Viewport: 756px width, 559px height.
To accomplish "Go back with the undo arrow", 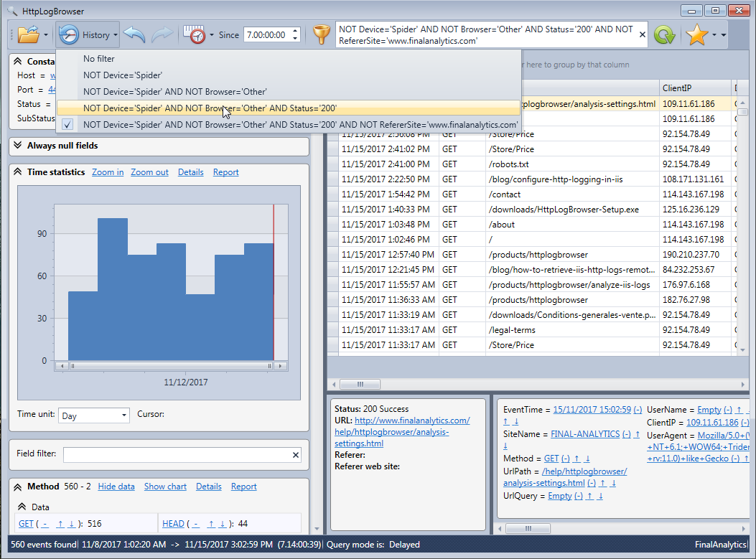I will [x=134, y=34].
